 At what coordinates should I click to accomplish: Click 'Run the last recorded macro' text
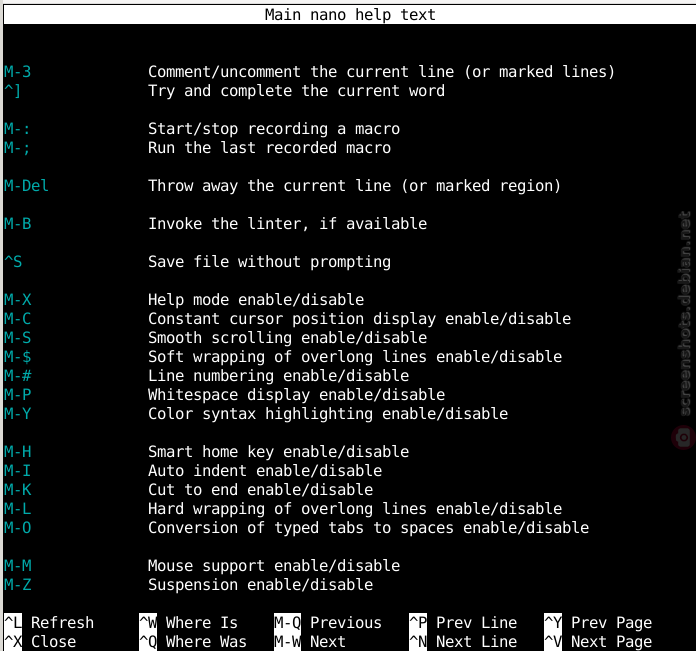(x=269, y=148)
